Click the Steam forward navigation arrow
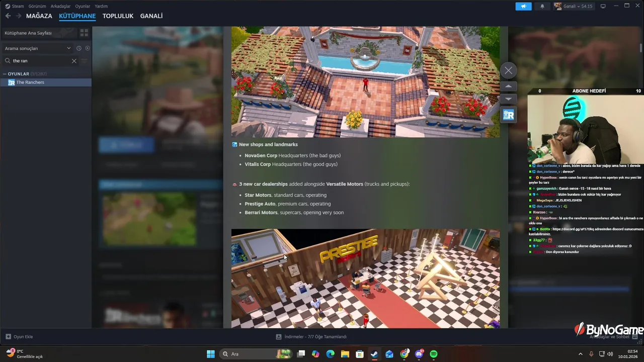 (19, 16)
